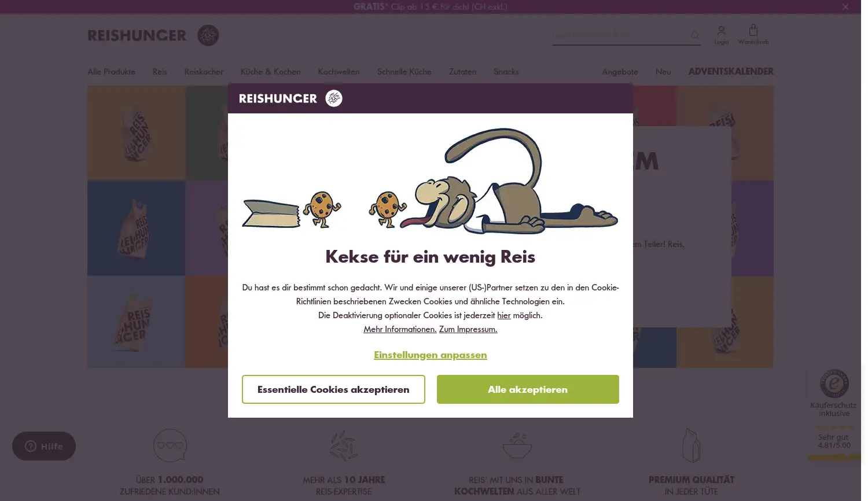Screen dimensions: 868x501
Task: Open Einstellungen anpassen link
Action: point(430,355)
